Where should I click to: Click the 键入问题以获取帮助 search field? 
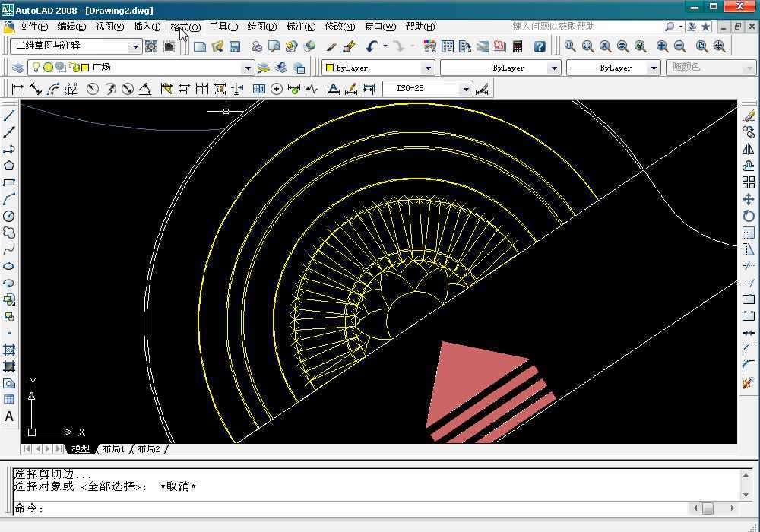tap(586, 27)
